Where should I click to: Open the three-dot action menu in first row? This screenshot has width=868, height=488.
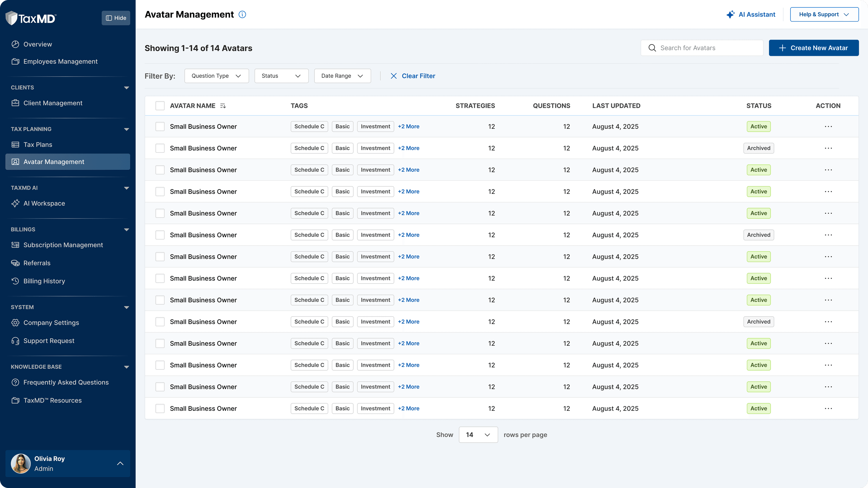(828, 127)
